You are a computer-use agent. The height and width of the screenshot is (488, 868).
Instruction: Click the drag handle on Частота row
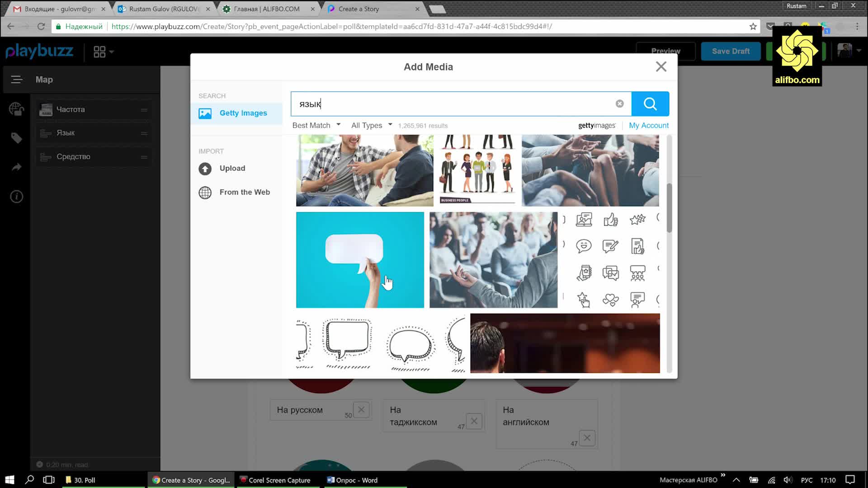pos(144,110)
